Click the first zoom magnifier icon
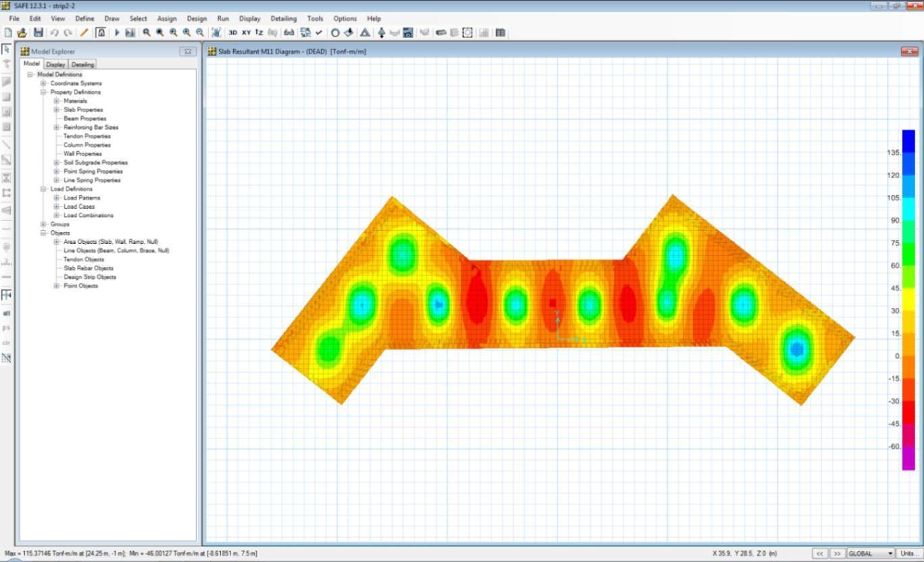 click(147, 32)
